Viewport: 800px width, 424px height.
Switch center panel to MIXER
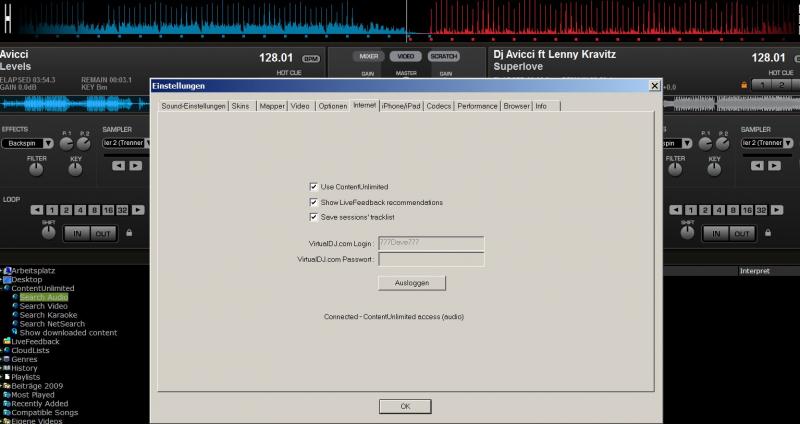[368, 56]
